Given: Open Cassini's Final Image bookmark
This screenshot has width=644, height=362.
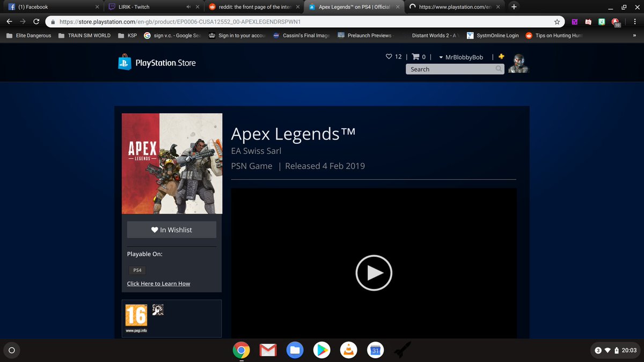Looking at the screenshot, I should pyautogui.click(x=302, y=35).
